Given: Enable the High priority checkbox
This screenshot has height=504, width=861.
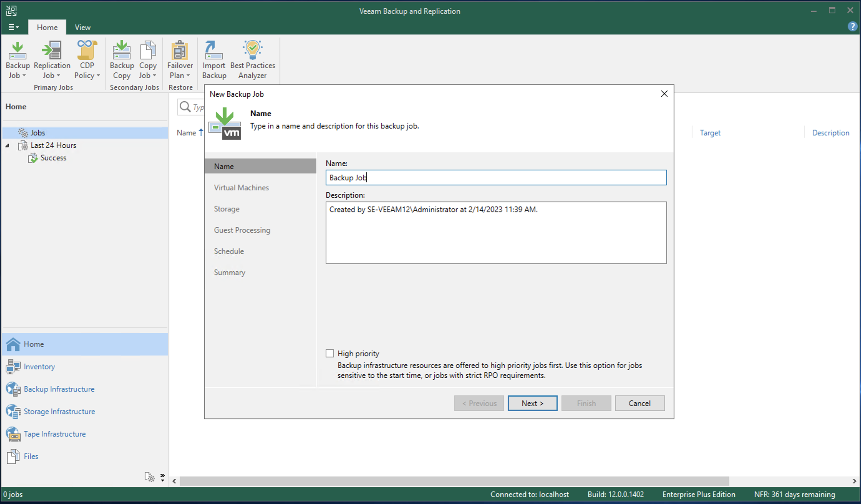Looking at the screenshot, I should tap(330, 353).
